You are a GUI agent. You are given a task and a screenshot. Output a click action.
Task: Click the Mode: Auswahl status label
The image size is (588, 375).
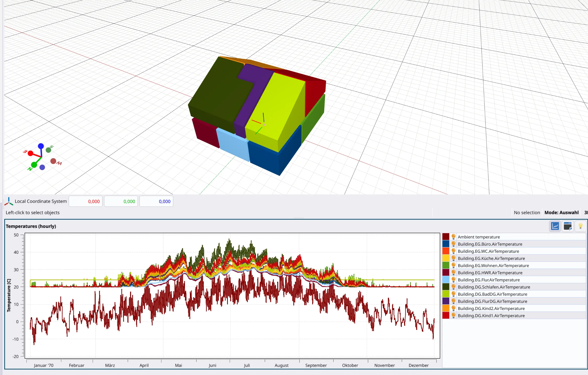point(561,213)
